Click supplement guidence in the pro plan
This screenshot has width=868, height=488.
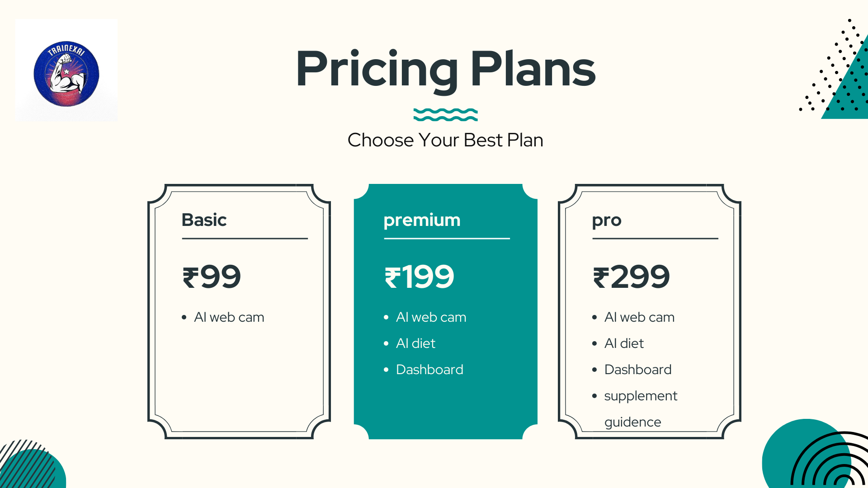tap(640, 396)
